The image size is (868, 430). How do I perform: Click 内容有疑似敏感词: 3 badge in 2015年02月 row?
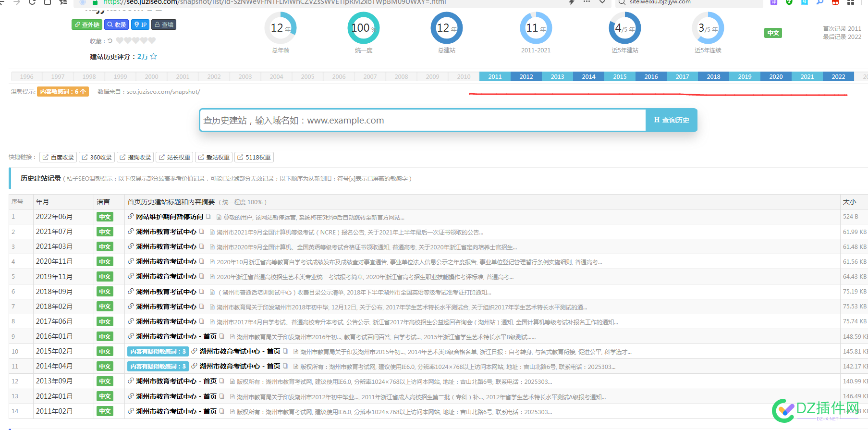pos(158,351)
